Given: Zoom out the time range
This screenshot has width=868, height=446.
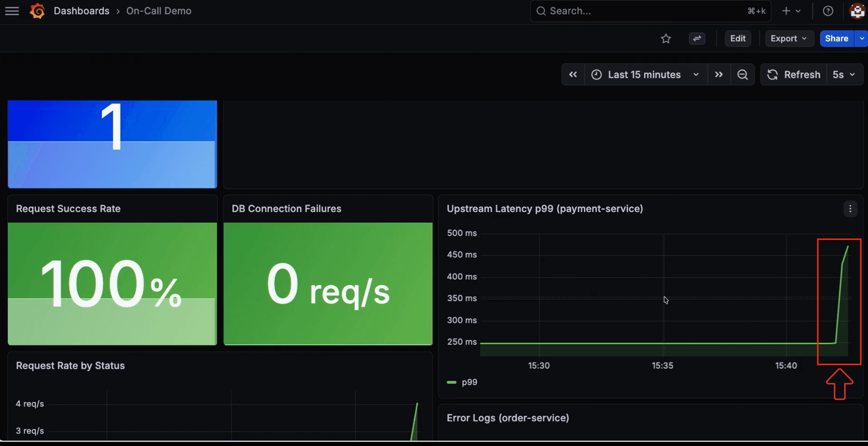Looking at the screenshot, I should (x=742, y=75).
